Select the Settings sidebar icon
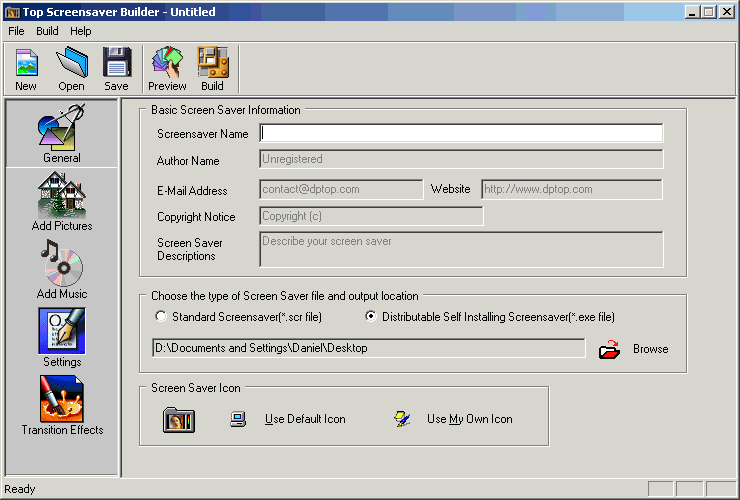This screenshot has height=500, width=740. point(62,337)
